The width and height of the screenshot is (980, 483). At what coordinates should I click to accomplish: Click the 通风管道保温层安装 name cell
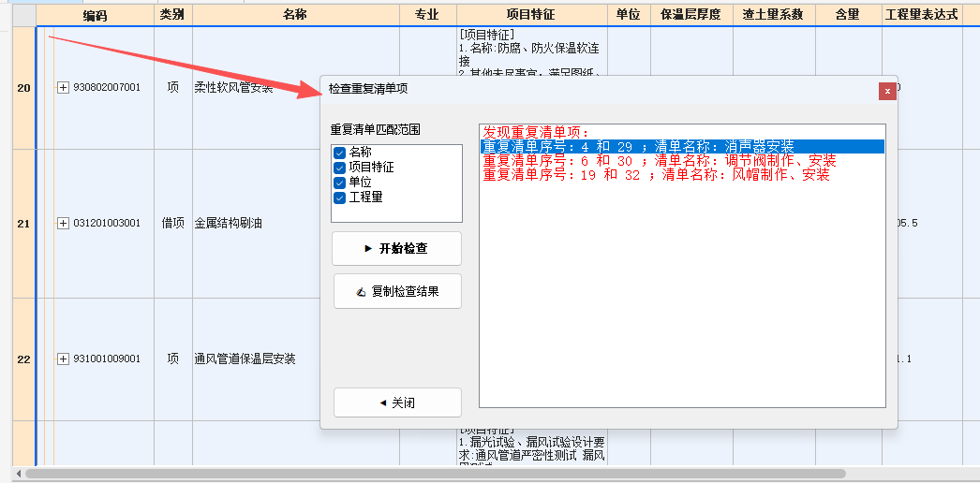coord(245,359)
